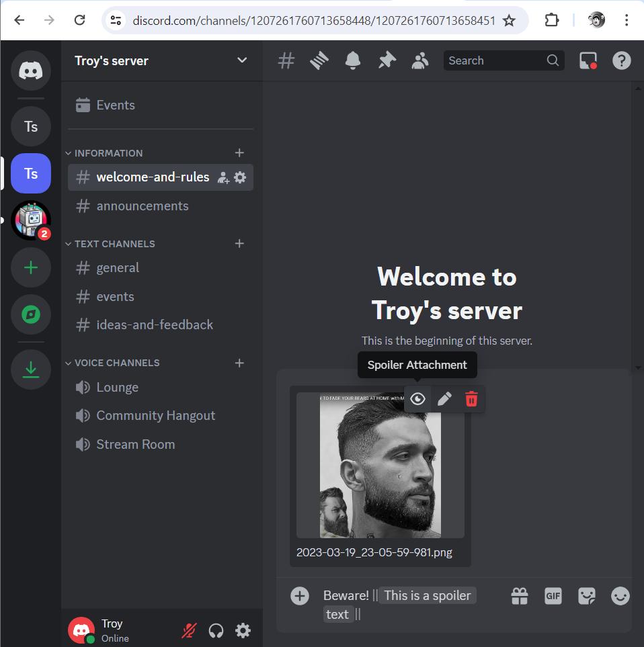
Task: Open notification settings bell icon
Action: pyautogui.click(x=352, y=60)
